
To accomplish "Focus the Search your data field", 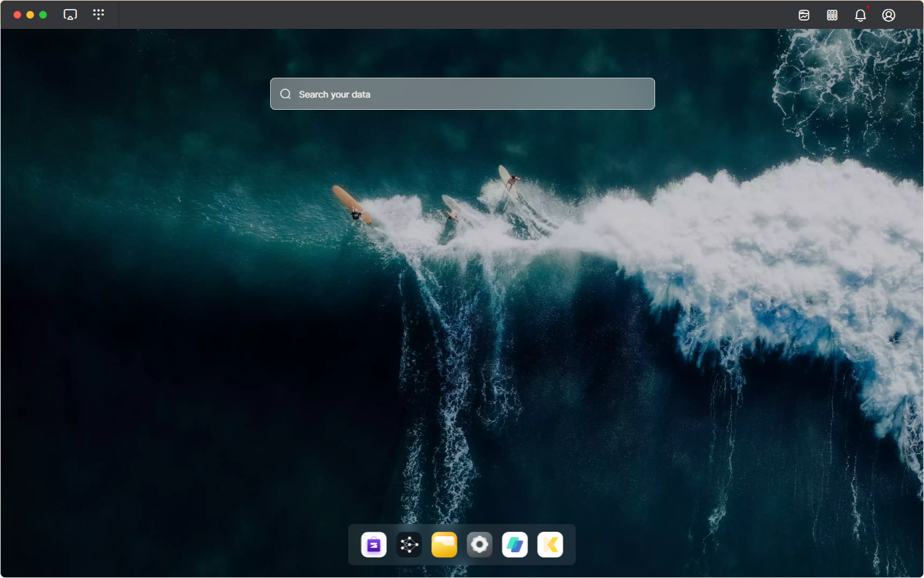I will click(x=463, y=94).
